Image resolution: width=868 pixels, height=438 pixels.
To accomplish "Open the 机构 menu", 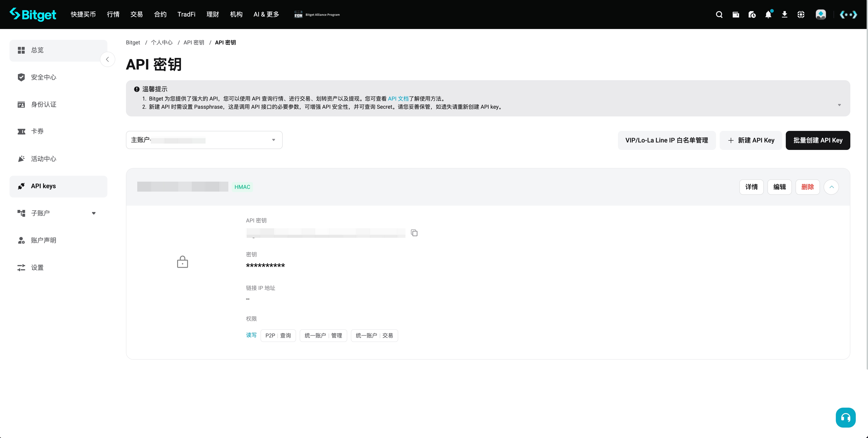I will click(236, 14).
